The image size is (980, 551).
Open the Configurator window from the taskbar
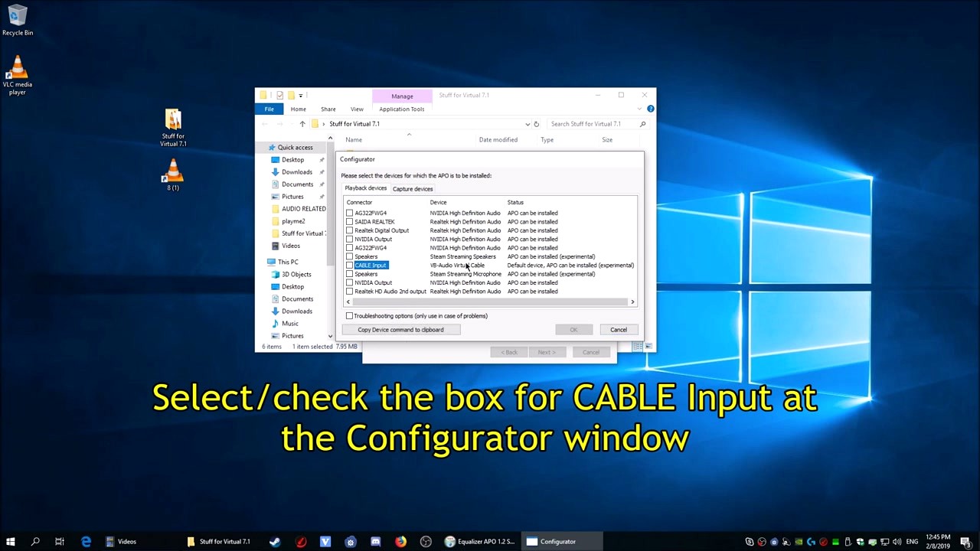[557, 541]
